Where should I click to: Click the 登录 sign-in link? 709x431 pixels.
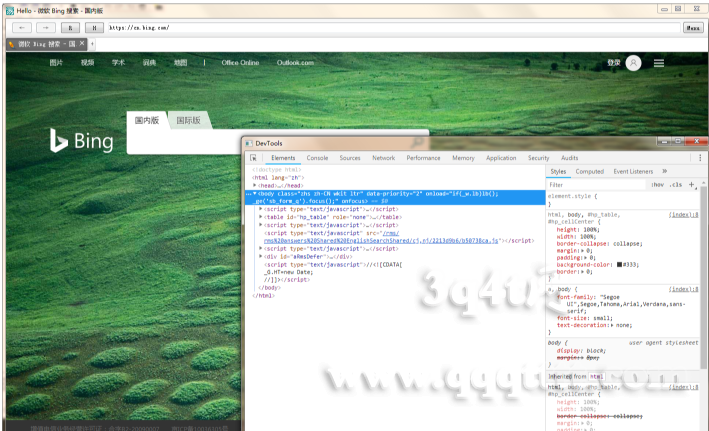(614, 62)
